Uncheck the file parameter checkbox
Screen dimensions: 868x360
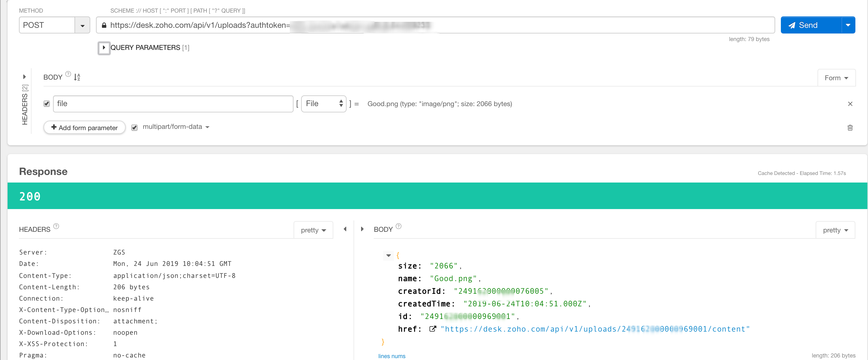click(x=47, y=104)
